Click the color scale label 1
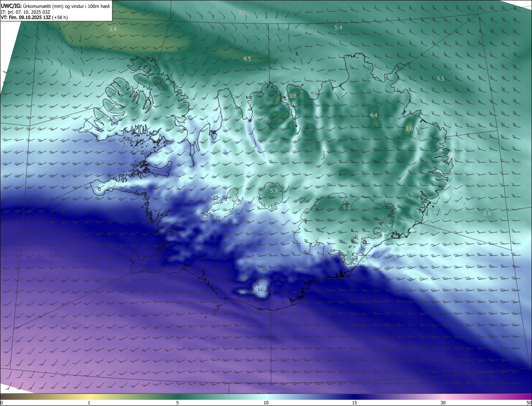This screenshot has height=406, width=532. 89,403
